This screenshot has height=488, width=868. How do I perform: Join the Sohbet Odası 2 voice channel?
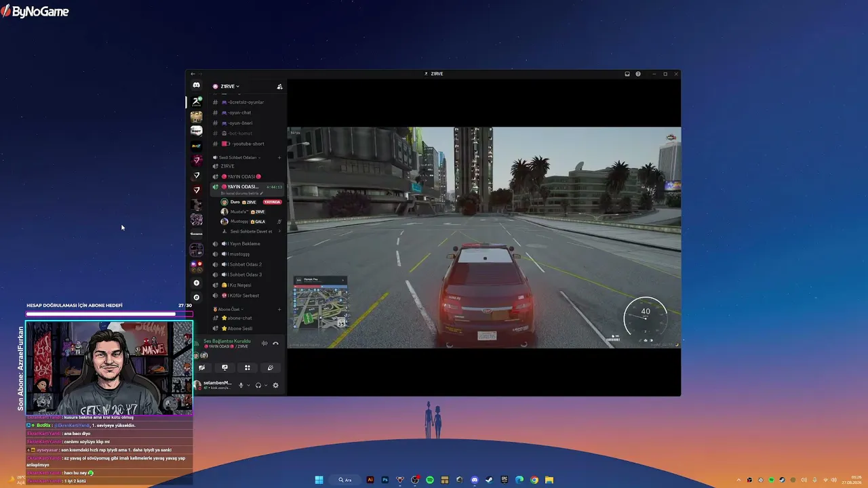coord(248,264)
